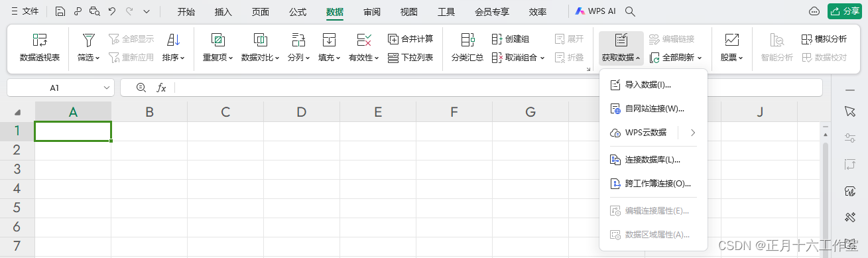Image resolution: width=868 pixels, height=258 pixels.
Task: Collapse the 获取数据 menu button
Action: pos(621,48)
